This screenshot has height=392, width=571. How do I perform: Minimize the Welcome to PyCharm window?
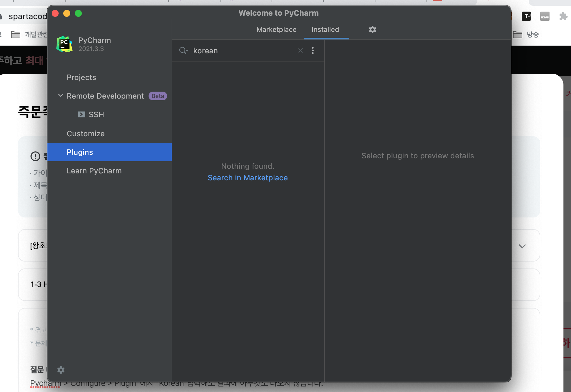[x=67, y=13]
